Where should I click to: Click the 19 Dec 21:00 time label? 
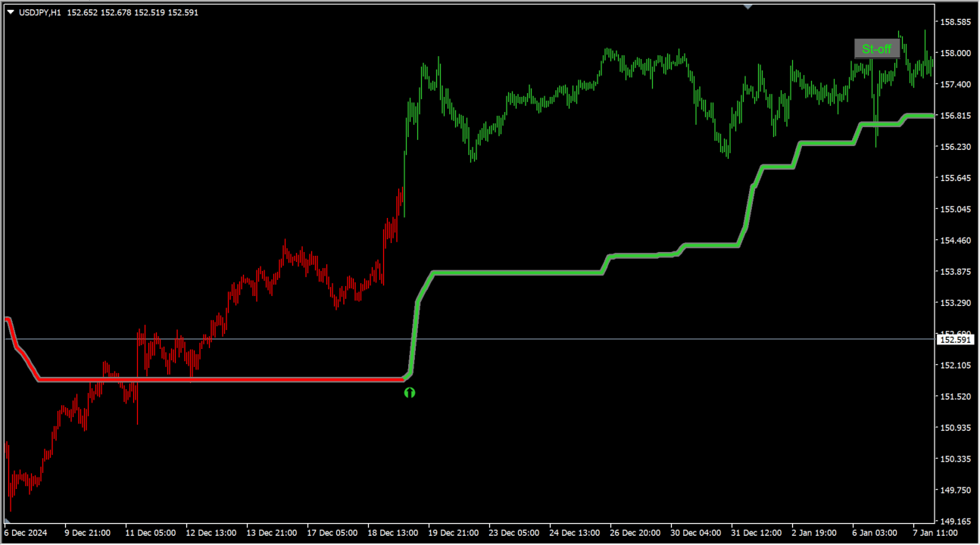click(x=453, y=533)
